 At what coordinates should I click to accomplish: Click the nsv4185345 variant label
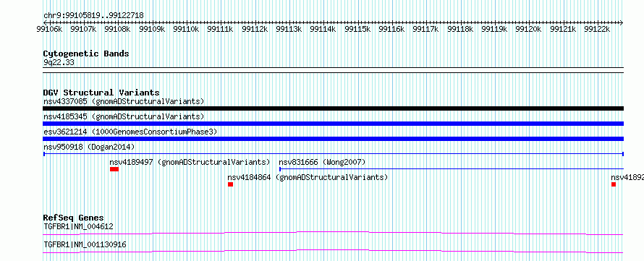point(124,116)
